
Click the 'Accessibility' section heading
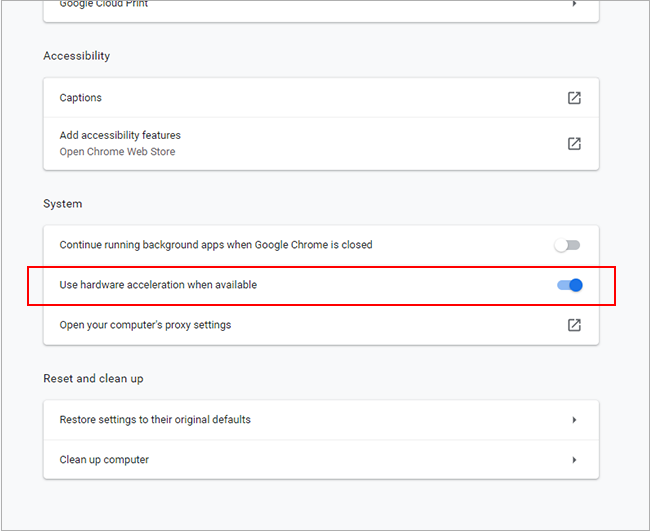click(76, 56)
